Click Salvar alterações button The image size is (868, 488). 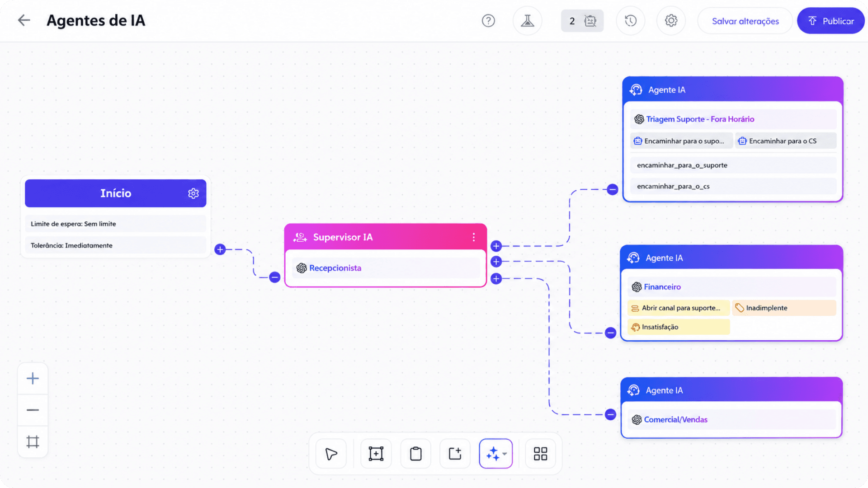coord(745,21)
